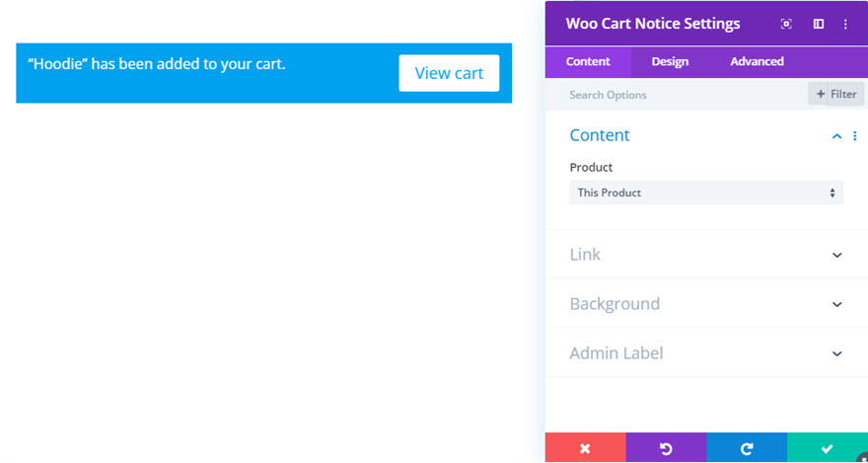Switch to the Design tab
This screenshot has height=463, width=868.
pos(670,61)
